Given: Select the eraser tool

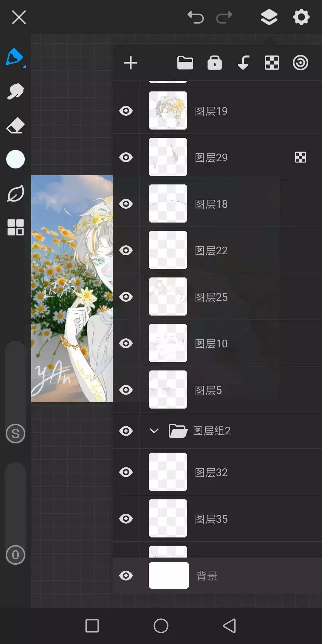Looking at the screenshot, I should pos(15,125).
